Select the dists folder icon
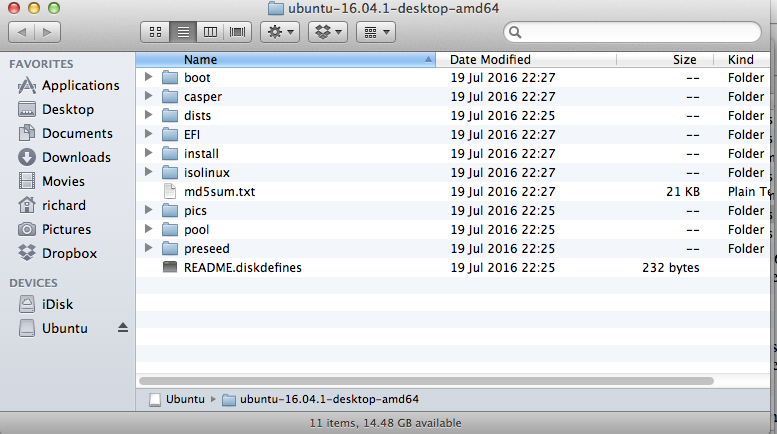This screenshot has width=777, height=434. [170, 115]
